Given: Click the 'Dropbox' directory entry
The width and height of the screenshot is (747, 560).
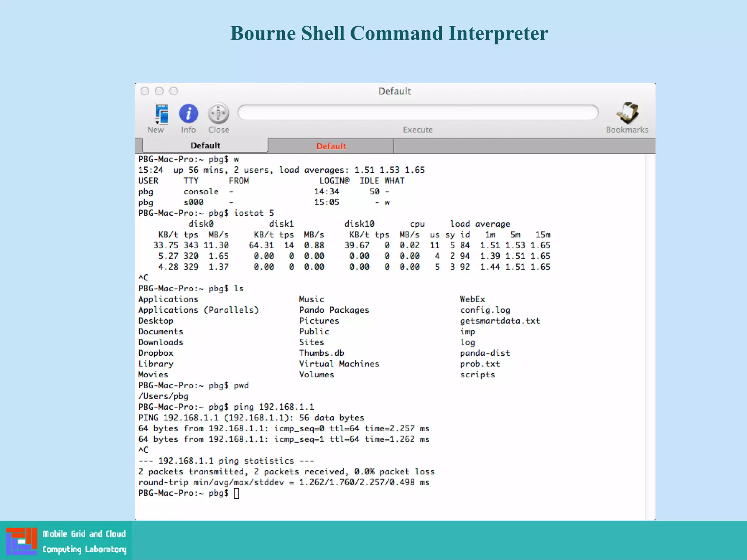Looking at the screenshot, I should pyautogui.click(x=156, y=353).
